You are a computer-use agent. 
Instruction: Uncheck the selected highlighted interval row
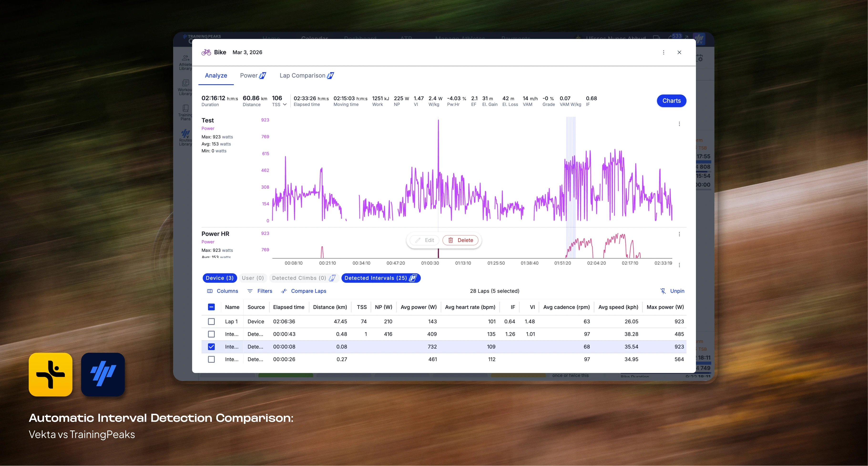click(211, 346)
